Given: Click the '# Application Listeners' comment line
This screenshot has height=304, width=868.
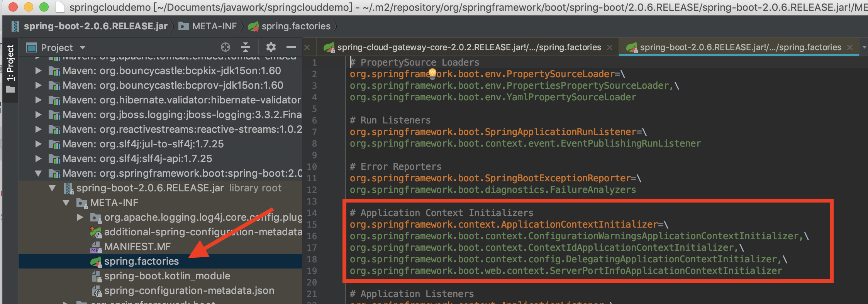Looking at the screenshot, I should click(412, 294).
